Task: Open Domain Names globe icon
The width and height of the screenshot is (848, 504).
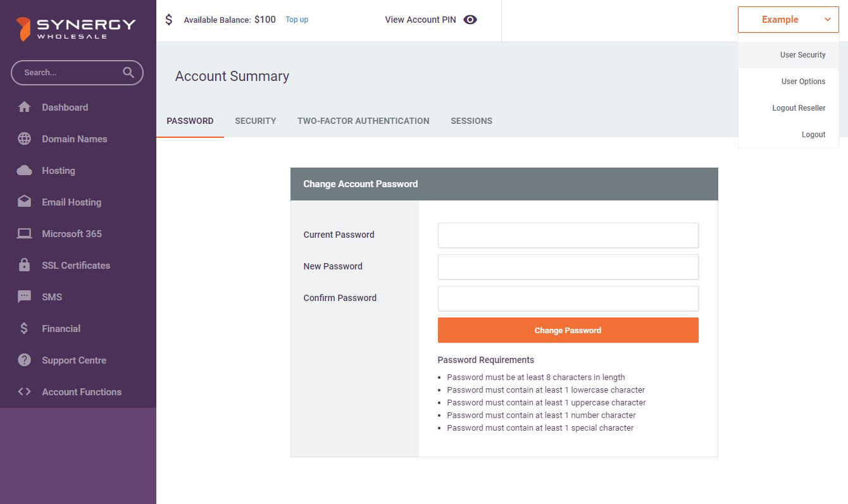Action: (x=24, y=139)
